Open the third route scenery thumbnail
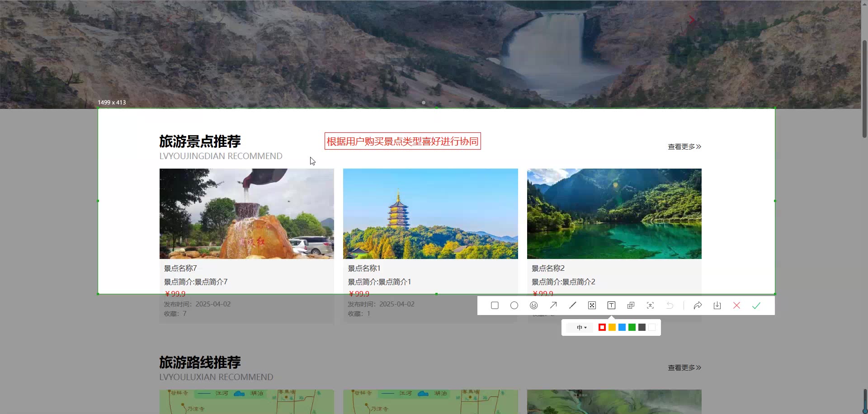The height and width of the screenshot is (414, 868). pyautogui.click(x=614, y=402)
